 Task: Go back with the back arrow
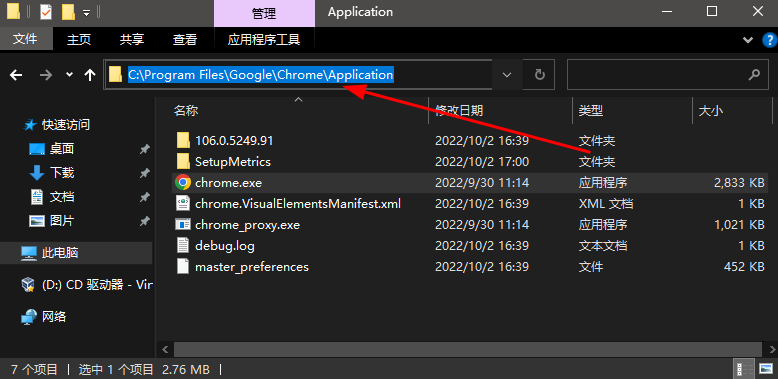(16, 75)
